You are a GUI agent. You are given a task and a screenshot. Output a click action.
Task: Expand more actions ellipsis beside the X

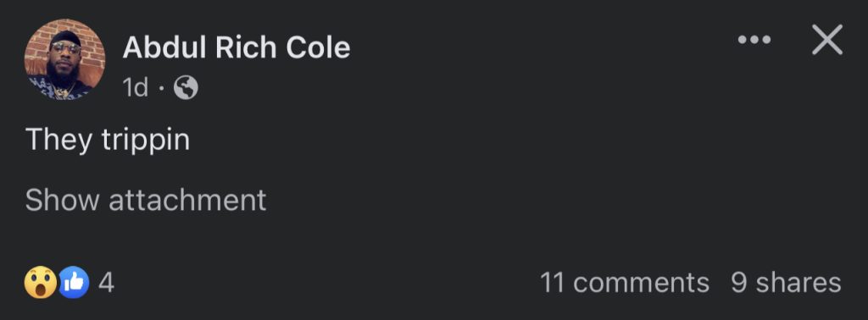pyautogui.click(x=754, y=40)
